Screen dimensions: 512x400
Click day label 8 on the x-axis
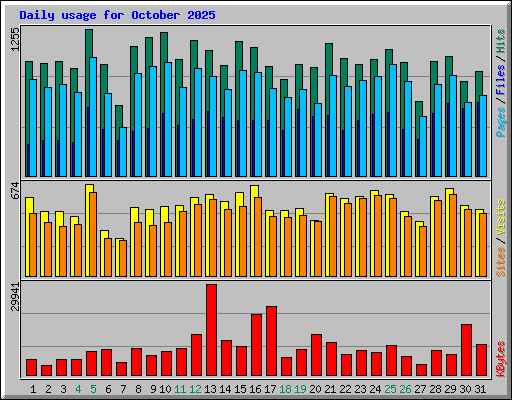tap(138, 389)
